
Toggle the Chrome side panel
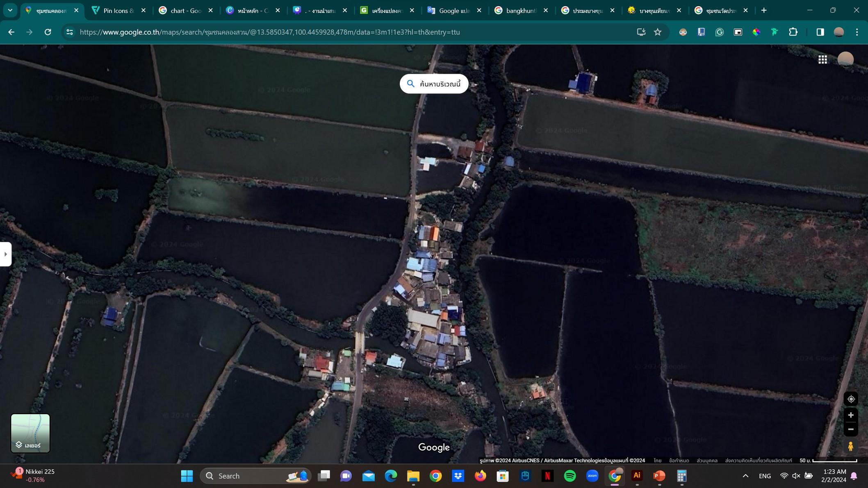point(820,32)
